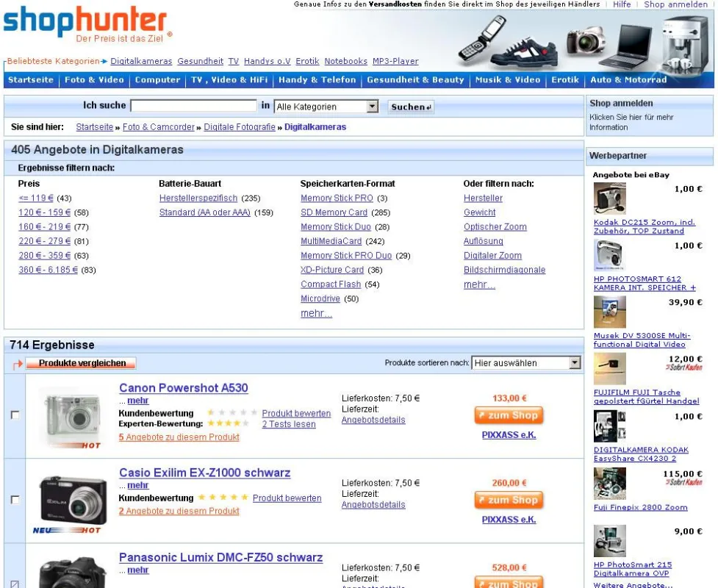The image size is (718, 588).
Task: Click the Kodak EasyShare CX4230 eBay thumbnail
Action: pyautogui.click(x=609, y=426)
